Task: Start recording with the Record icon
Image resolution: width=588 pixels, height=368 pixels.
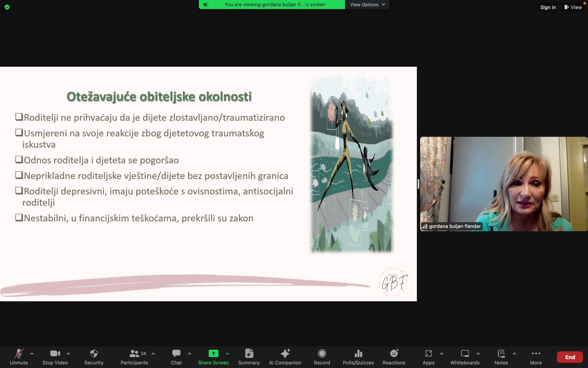Action: (322, 357)
